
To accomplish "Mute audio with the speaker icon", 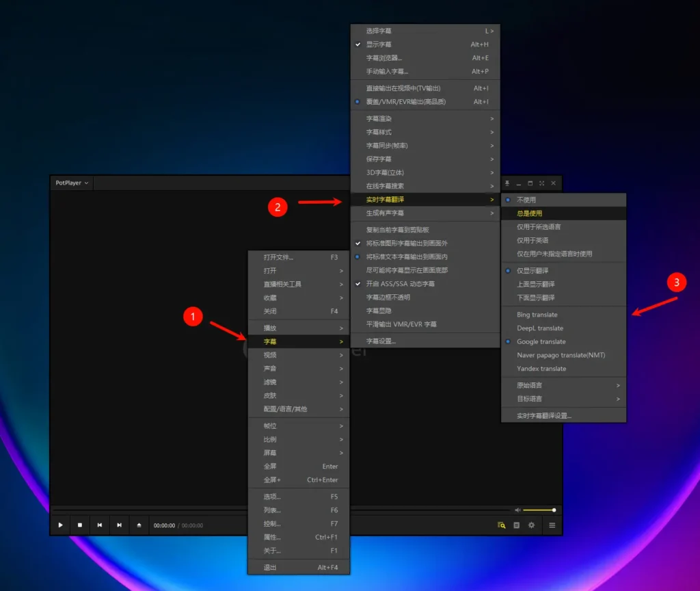I will click(517, 510).
